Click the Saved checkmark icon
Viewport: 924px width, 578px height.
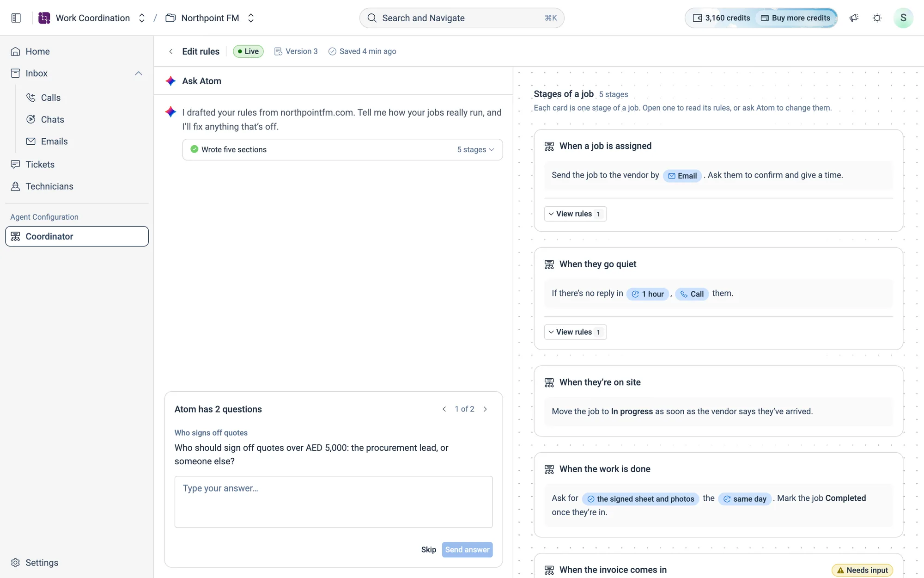(x=332, y=51)
